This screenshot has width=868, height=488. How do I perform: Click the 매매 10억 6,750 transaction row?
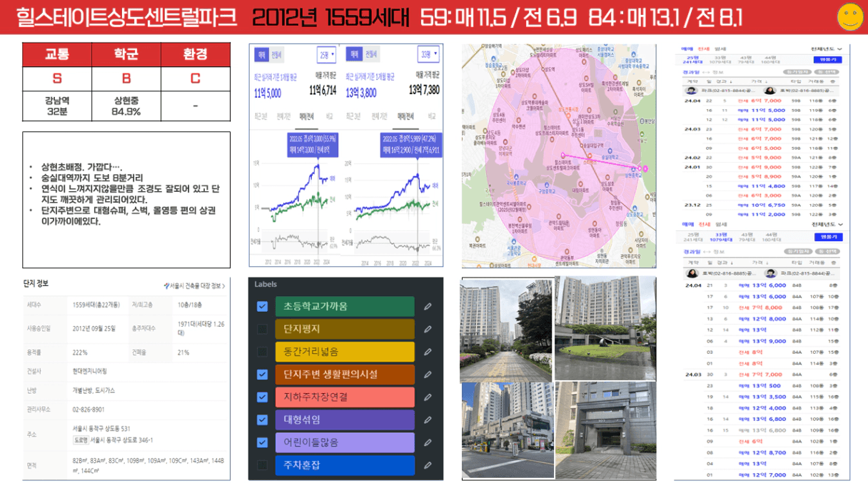coord(759,205)
